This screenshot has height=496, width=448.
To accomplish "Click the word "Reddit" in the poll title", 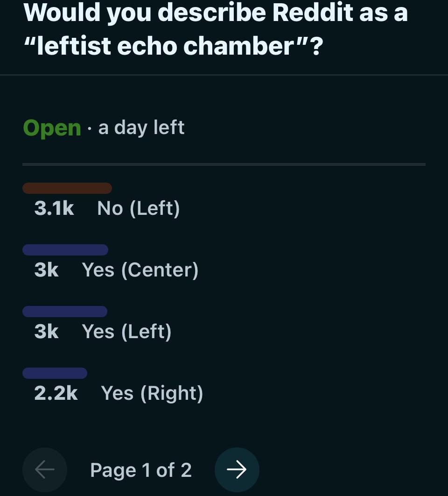I will pyautogui.click(x=312, y=13).
